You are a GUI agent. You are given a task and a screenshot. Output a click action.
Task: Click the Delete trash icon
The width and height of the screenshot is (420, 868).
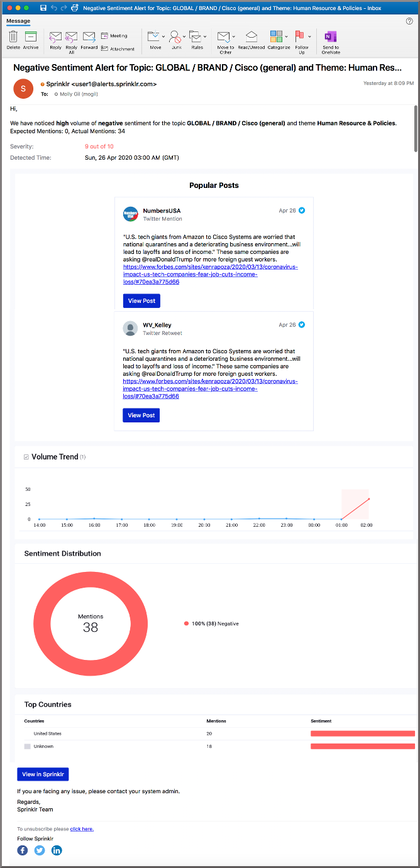(x=13, y=37)
